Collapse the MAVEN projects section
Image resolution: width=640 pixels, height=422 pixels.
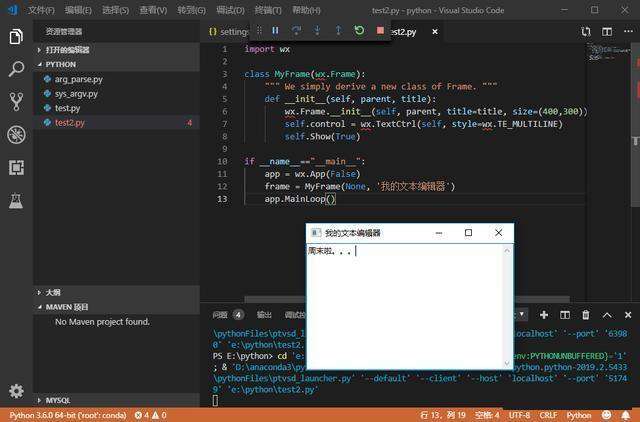[117, 307]
